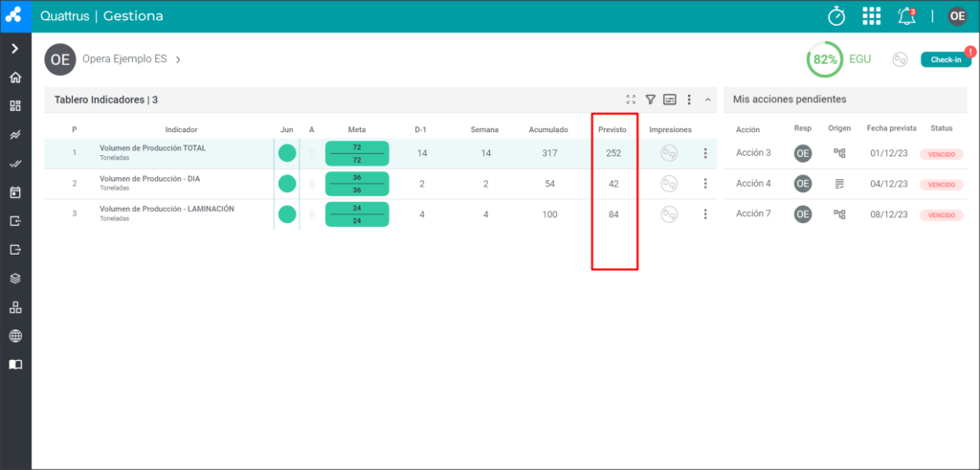Open the 24/24 meta badge
The width and height of the screenshot is (980, 470).
[357, 214]
